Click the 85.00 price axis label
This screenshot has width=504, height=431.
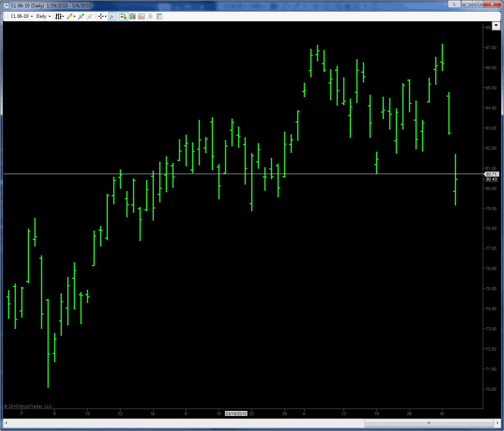pyautogui.click(x=491, y=88)
